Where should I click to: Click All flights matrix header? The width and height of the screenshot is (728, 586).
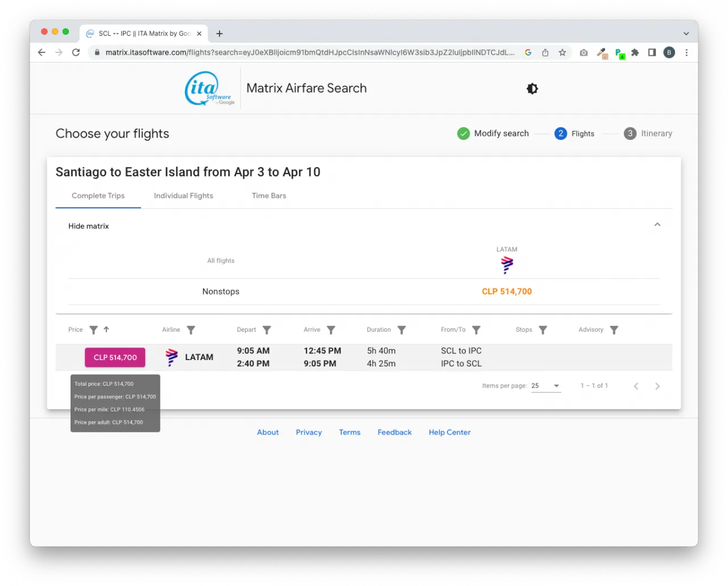point(221,261)
